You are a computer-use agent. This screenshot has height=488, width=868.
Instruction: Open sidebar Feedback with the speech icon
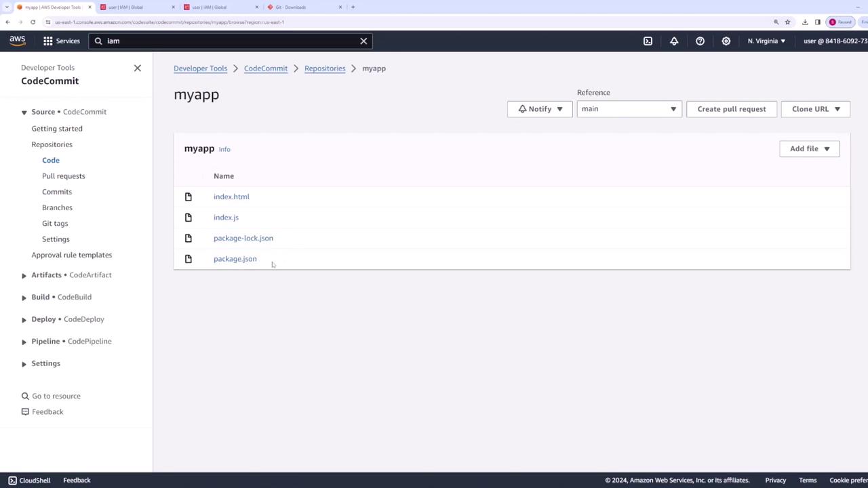point(43,411)
